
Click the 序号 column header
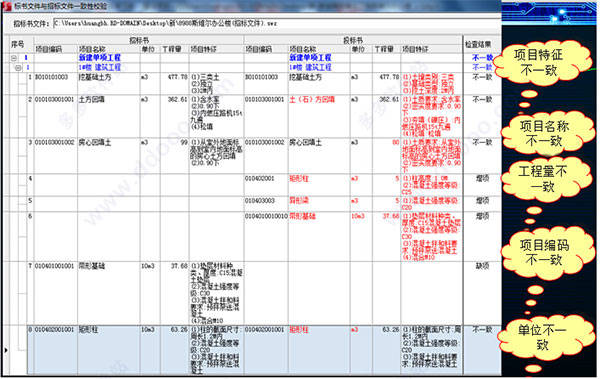click(x=18, y=44)
